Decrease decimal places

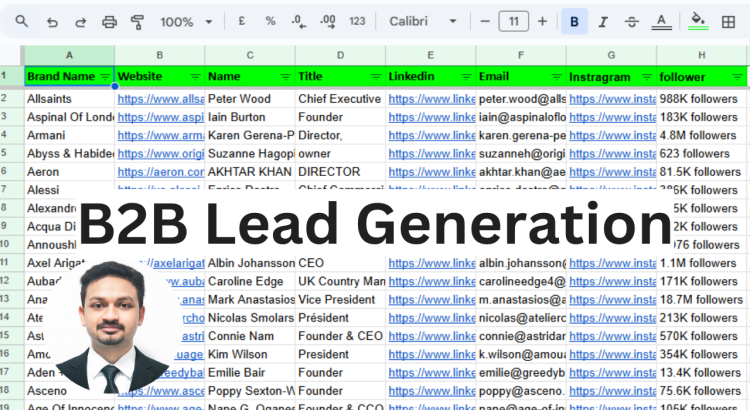[x=298, y=22]
